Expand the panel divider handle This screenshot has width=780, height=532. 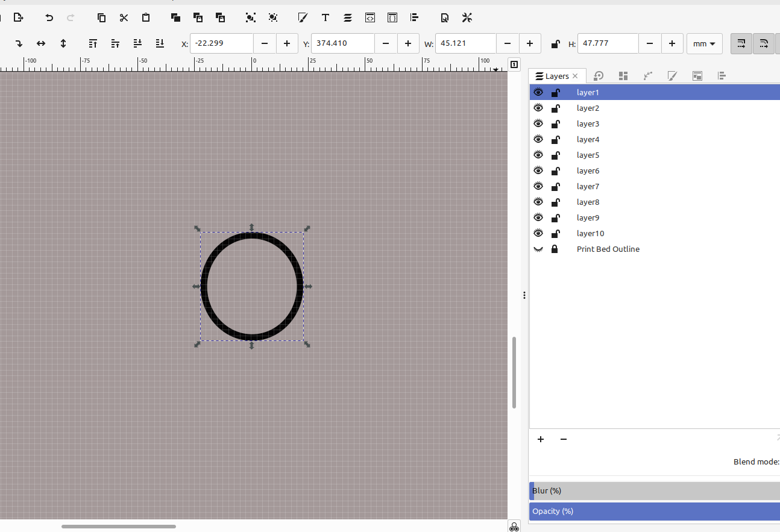point(524,295)
